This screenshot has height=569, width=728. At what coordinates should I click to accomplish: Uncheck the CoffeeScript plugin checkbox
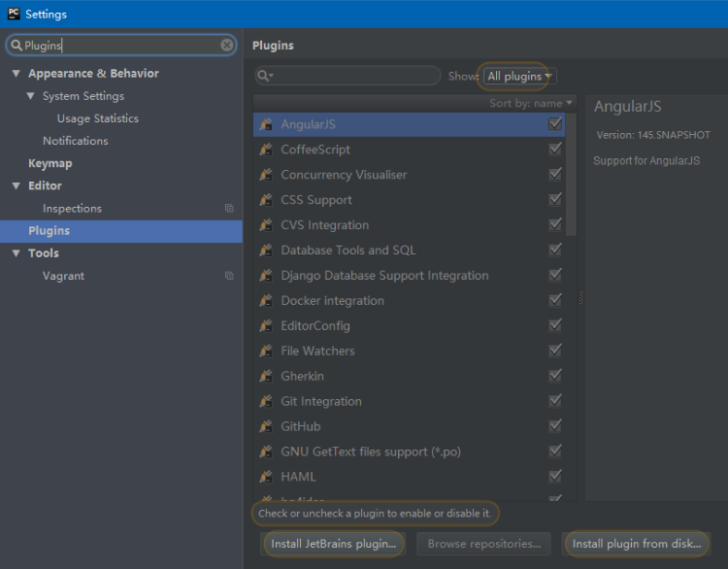pos(555,150)
